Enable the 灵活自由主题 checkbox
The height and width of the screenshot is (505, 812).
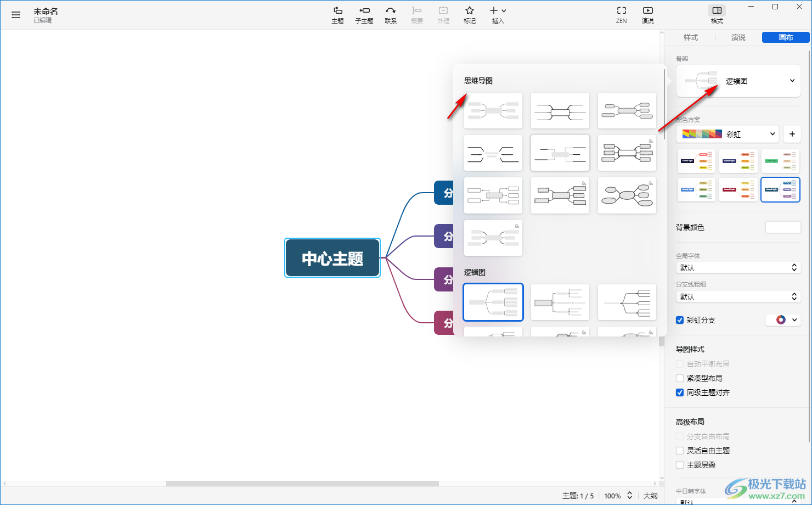point(680,451)
